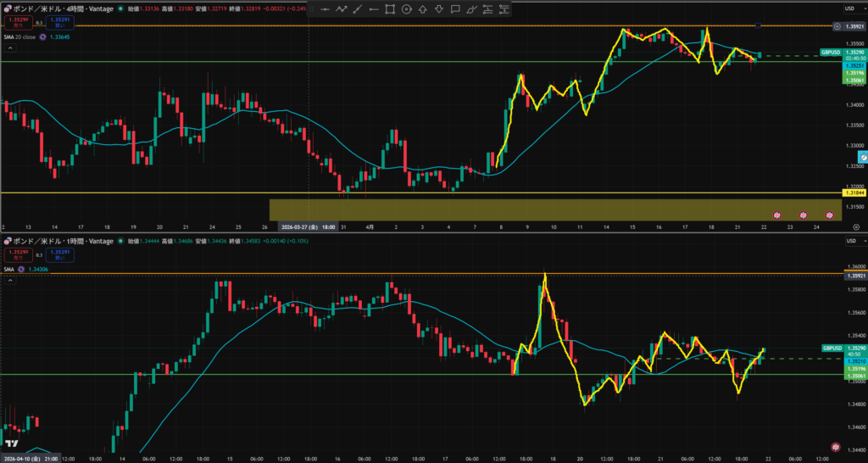Open the USD currency dropdown on bottom chart
The height and width of the screenshot is (463, 868).
point(849,243)
